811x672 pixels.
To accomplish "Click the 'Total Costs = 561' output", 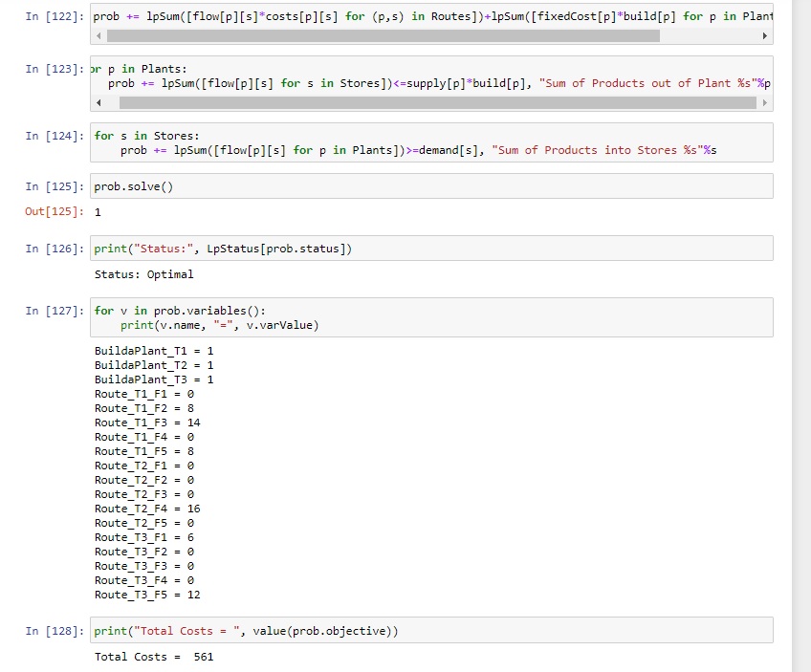I will [x=154, y=657].
